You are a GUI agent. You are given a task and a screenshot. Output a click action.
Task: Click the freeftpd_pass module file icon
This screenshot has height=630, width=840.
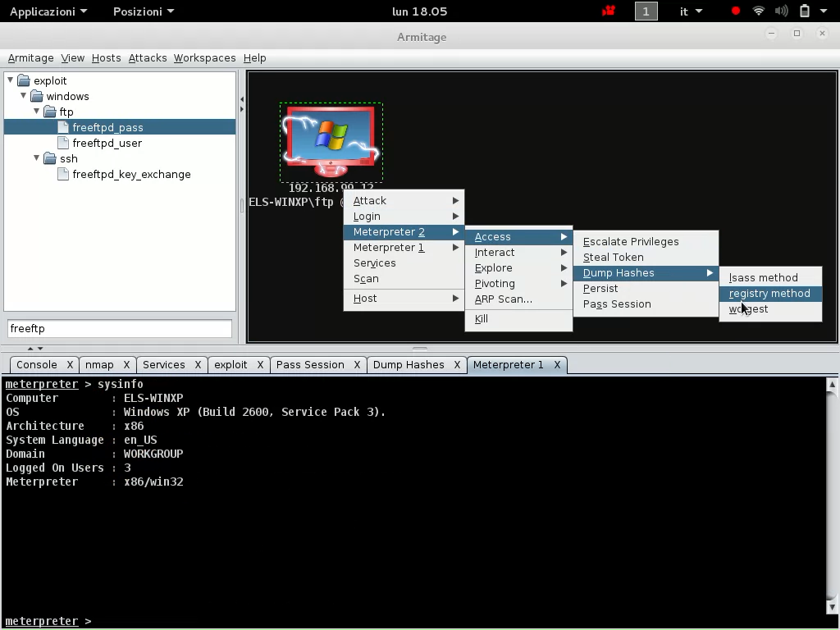tap(63, 127)
